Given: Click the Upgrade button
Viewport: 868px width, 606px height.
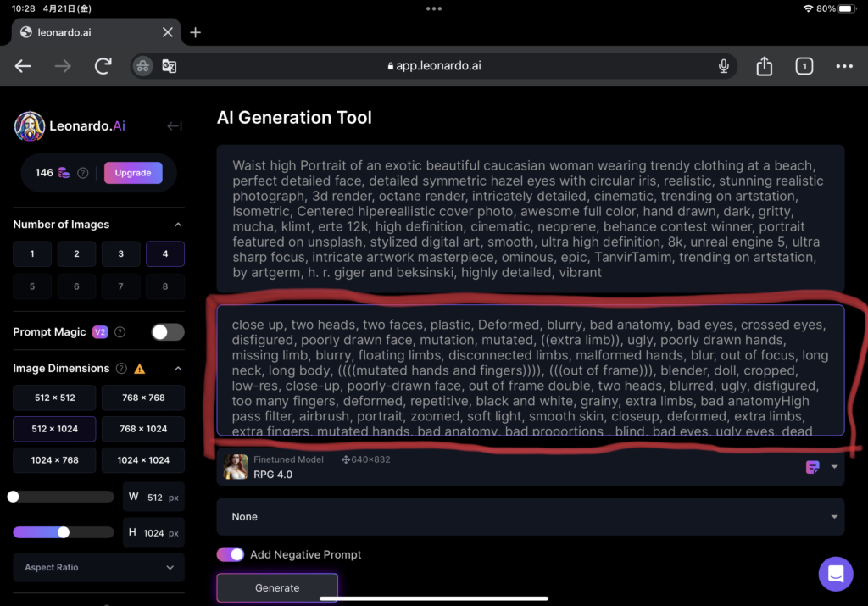Looking at the screenshot, I should 133,173.
